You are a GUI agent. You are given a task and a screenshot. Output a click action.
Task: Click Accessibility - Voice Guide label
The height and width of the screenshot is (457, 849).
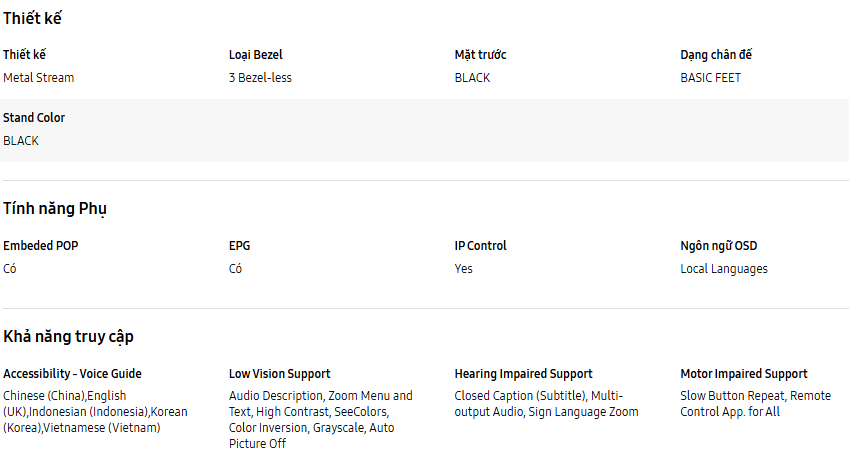pyautogui.click(x=72, y=374)
